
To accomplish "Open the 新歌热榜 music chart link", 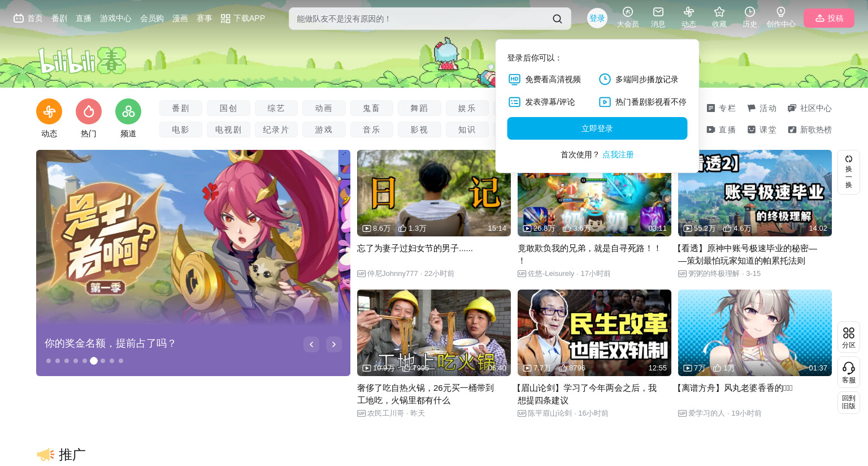I will coord(810,130).
